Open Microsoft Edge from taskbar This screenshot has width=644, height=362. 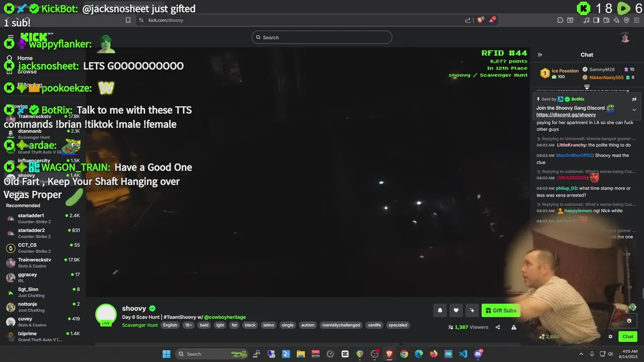tap(419, 354)
